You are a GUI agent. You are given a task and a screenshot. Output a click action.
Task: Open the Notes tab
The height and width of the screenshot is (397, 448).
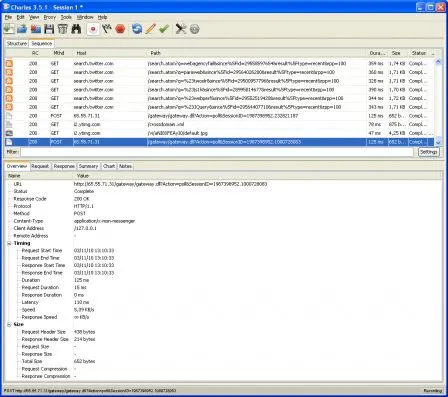coord(125,166)
